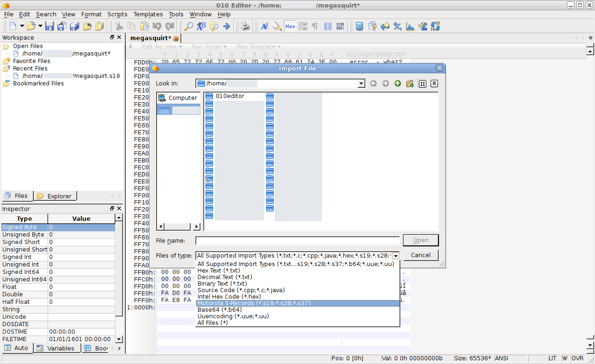Close the megasquirt* tab

point(176,38)
